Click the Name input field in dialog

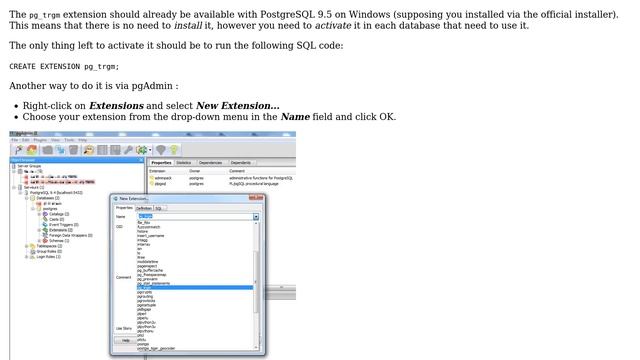[x=195, y=217]
